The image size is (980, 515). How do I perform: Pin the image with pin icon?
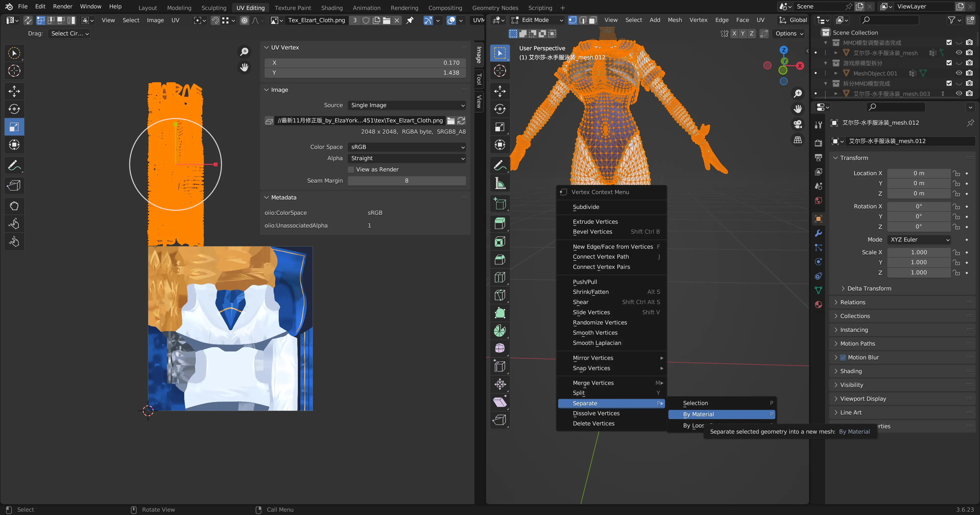(x=410, y=20)
